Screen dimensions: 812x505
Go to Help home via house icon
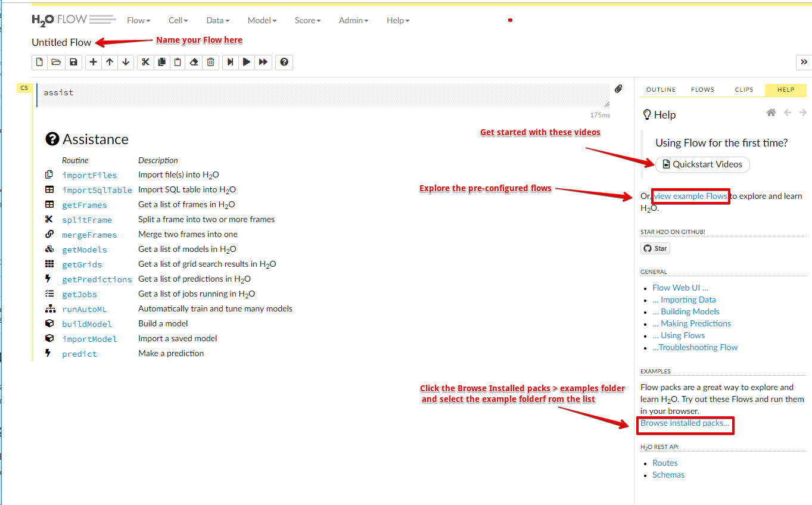(771, 113)
